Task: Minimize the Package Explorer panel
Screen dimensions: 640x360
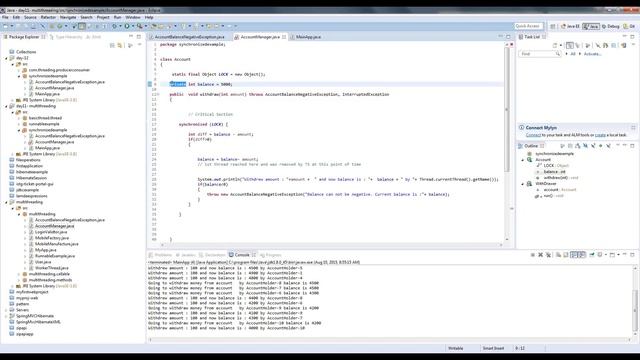Action: tap(131, 36)
